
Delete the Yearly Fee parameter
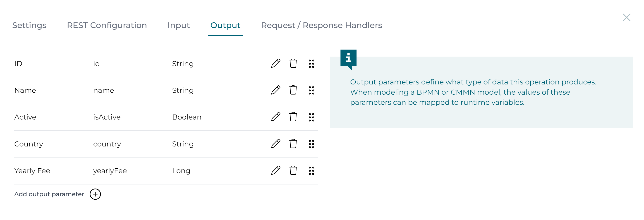293,170
